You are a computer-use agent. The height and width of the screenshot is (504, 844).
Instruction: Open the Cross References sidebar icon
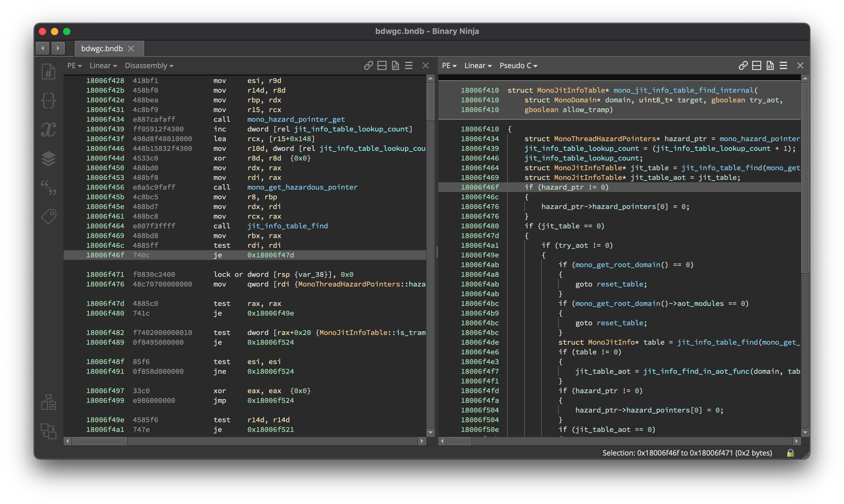coord(49,431)
